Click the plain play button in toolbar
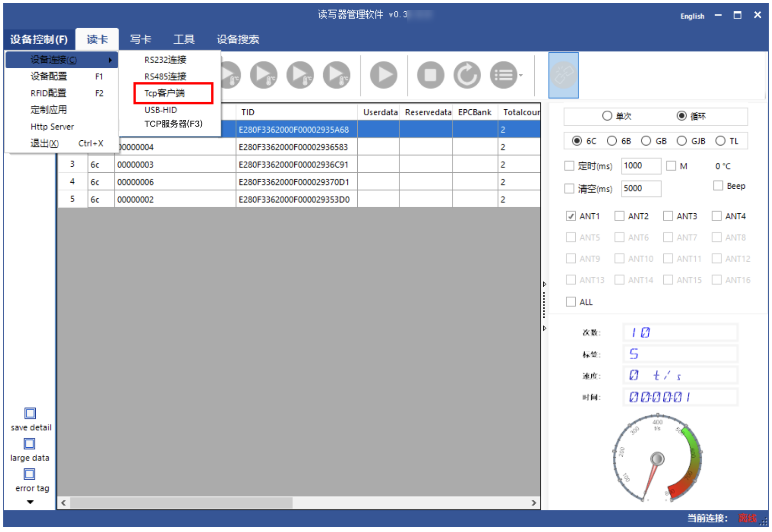 point(383,75)
